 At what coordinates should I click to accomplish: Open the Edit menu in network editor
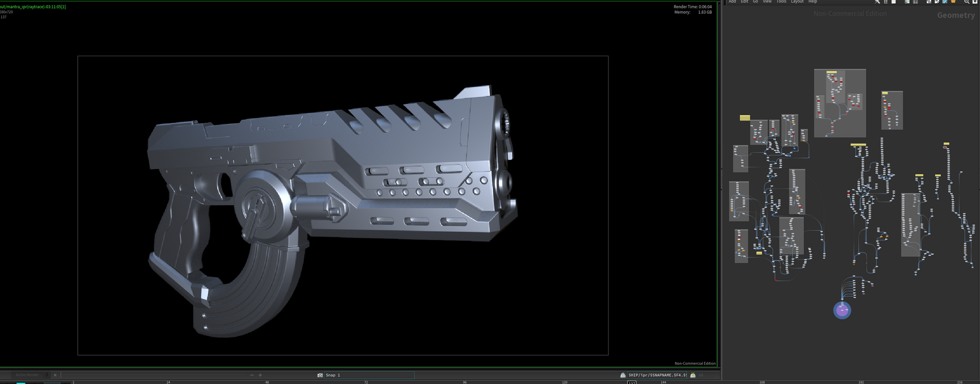744,2
